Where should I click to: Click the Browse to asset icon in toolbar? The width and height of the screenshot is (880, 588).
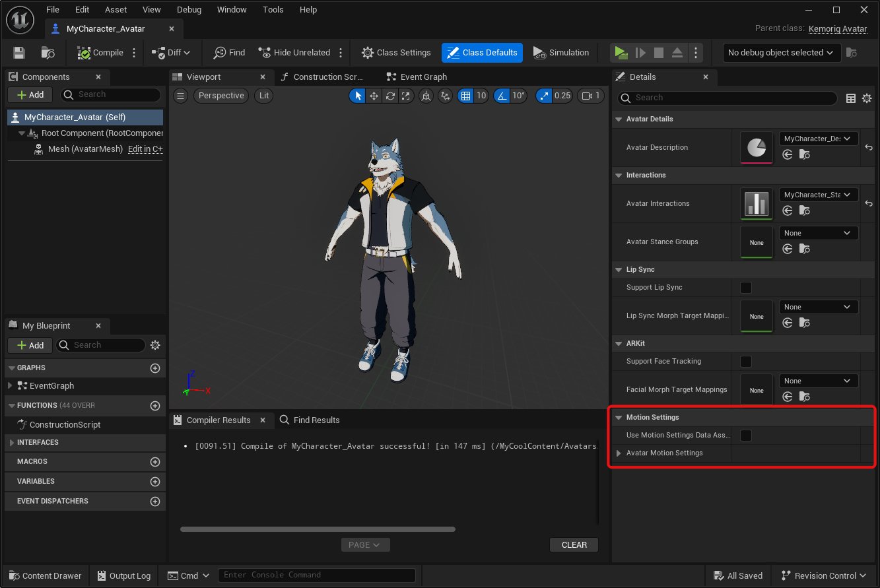[x=48, y=53]
